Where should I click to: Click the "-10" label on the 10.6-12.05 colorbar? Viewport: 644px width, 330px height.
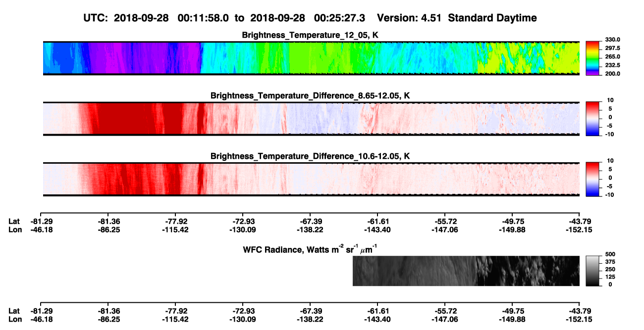coord(609,195)
